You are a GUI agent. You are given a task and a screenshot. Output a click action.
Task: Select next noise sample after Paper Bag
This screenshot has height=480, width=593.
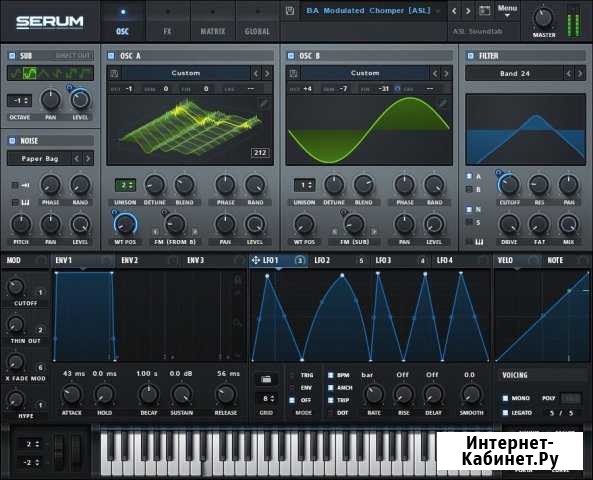point(88,158)
